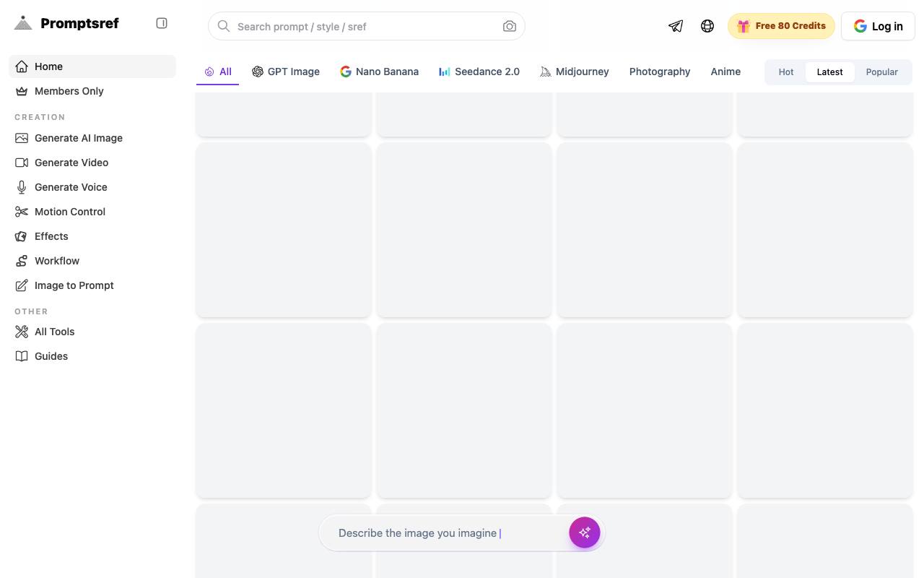This screenshot has height=578, width=924.
Task: Collapse the sidebar with panel icon
Action: (x=162, y=23)
